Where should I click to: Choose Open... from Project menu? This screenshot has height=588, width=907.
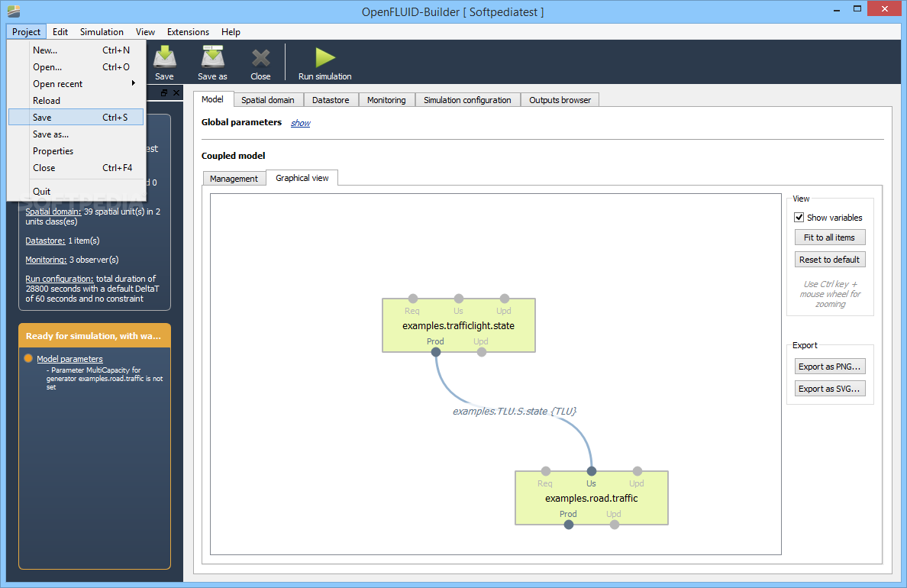[76, 67]
